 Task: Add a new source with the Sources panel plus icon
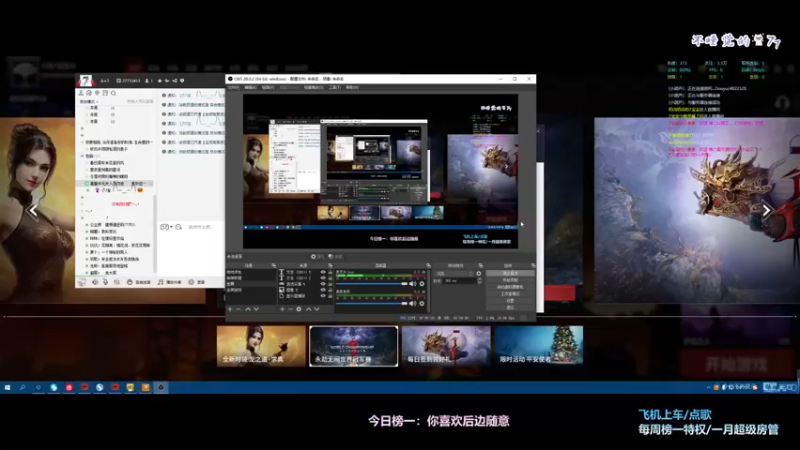click(x=282, y=309)
